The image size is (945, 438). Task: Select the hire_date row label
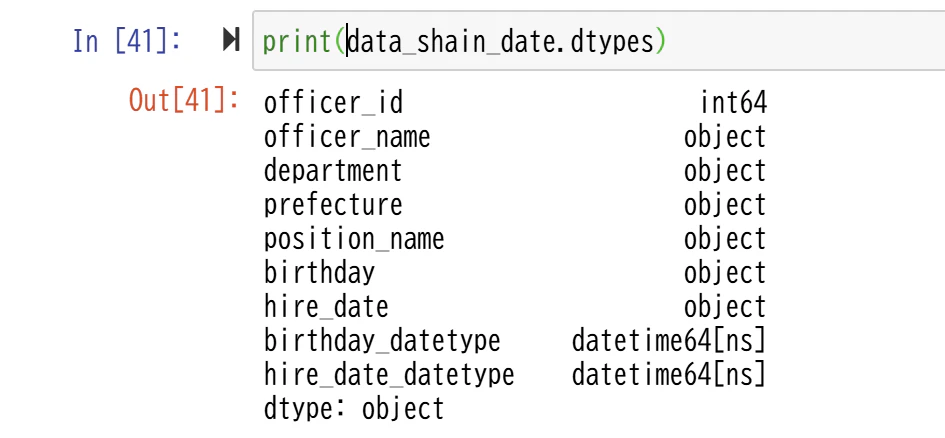pos(326,307)
